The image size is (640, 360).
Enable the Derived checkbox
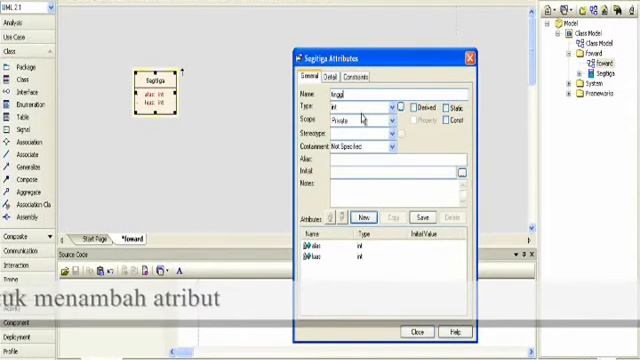point(413,108)
